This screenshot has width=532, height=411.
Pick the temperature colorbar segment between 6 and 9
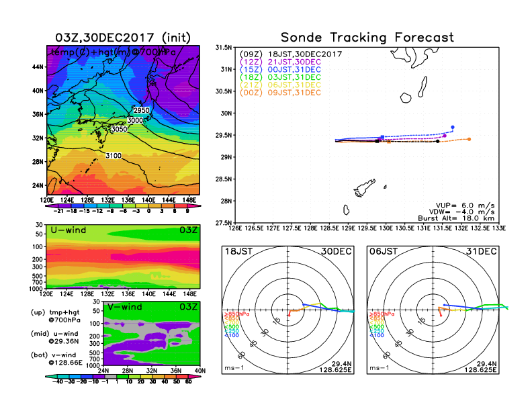pos(181,206)
